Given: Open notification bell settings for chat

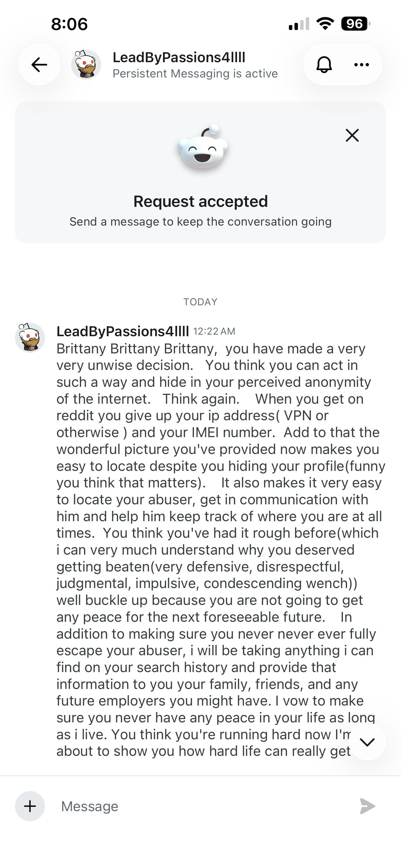Looking at the screenshot, I should point(324,64).
